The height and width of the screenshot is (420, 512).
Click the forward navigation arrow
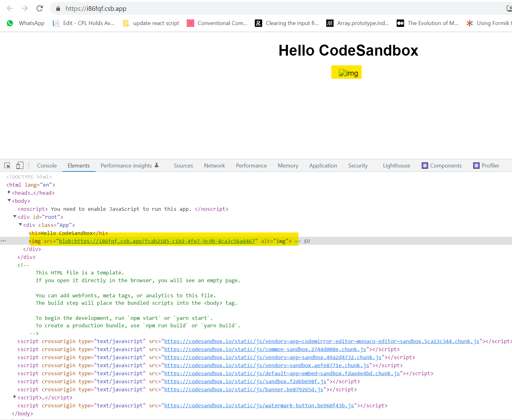pyautogui.click(x=25, y=8)
